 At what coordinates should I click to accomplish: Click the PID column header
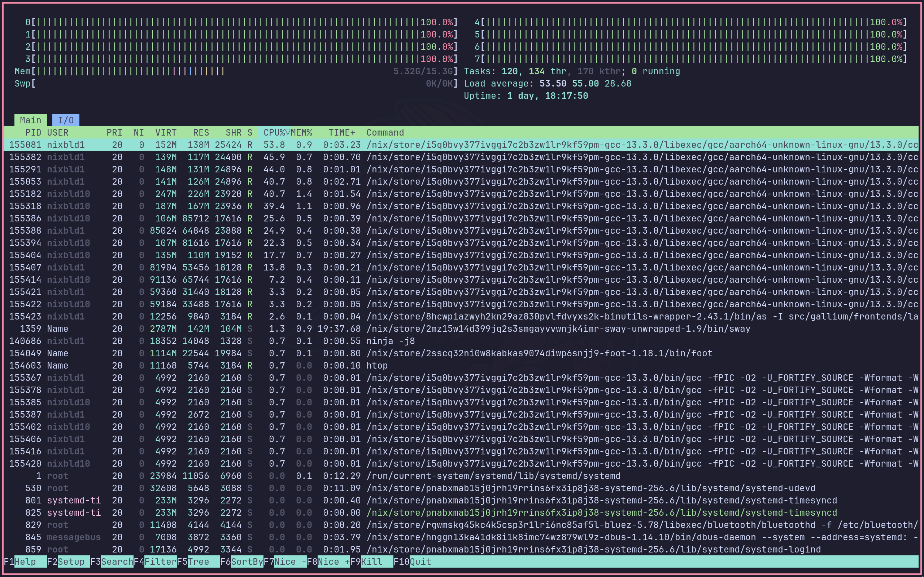(x=33, y=132)
